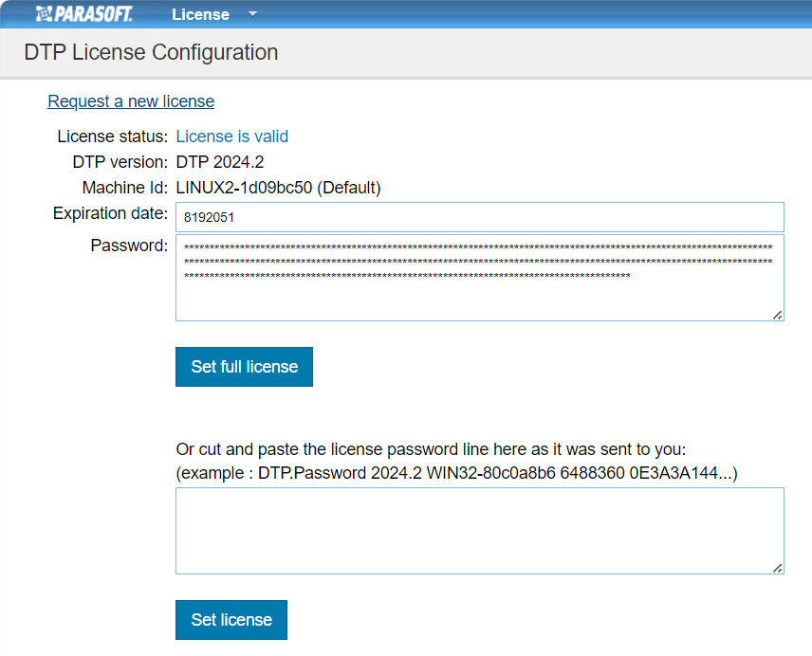
Task: Click the 'Machine Id:' label
Action: pos(125,188)
